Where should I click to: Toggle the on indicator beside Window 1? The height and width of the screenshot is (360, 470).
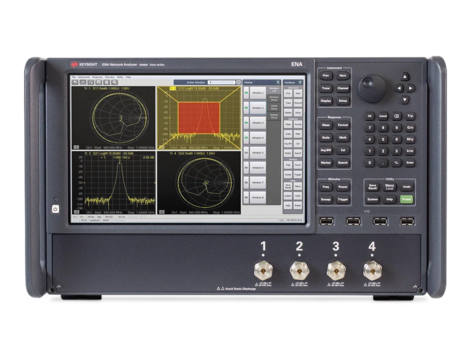click(247, 93)
